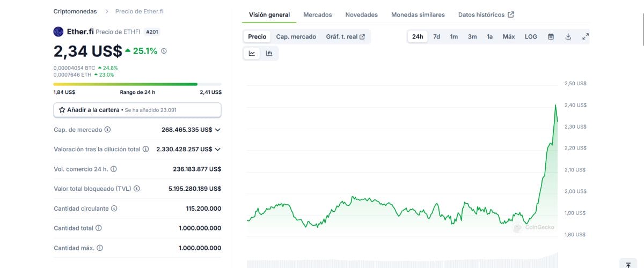Click the info icon next to Cap. de mercado
644x268 pixels.
pyautogui.click(x=108, y=130)
